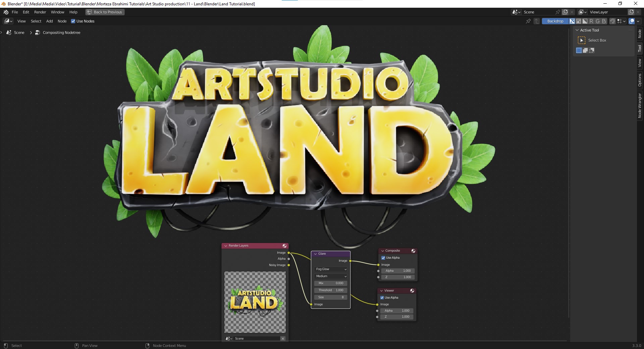The image size is (644, 349).
Task: Toggle the Backdrop display
Action: point(555,21)
